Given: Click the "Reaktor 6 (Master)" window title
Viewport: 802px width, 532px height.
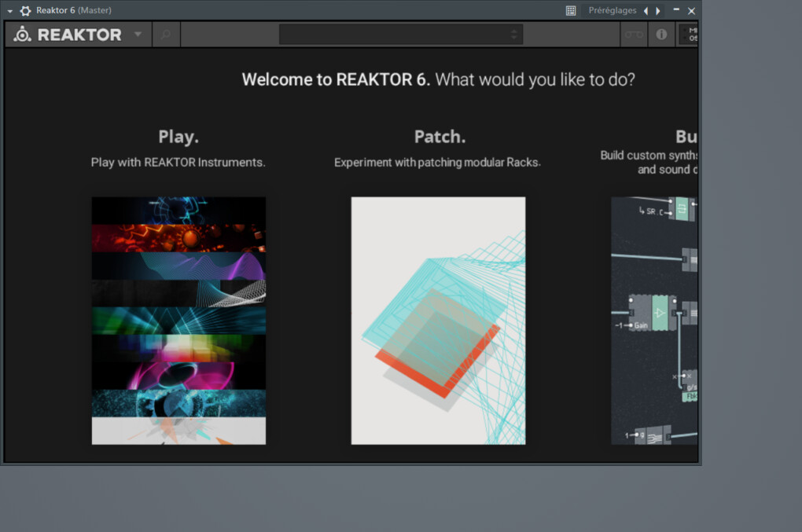Looking at the screenshot, I should tap(74, 10).
